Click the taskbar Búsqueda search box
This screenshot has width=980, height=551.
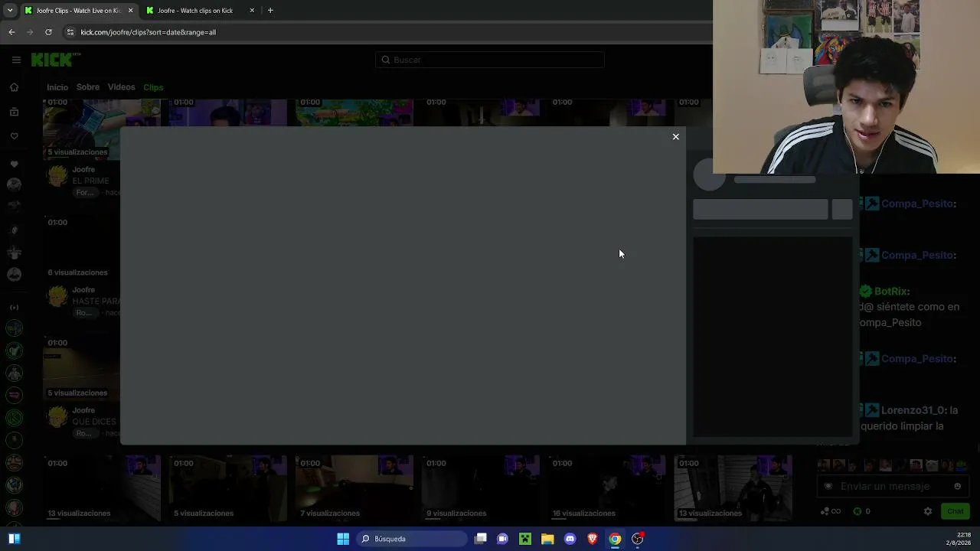click(412, 539)
